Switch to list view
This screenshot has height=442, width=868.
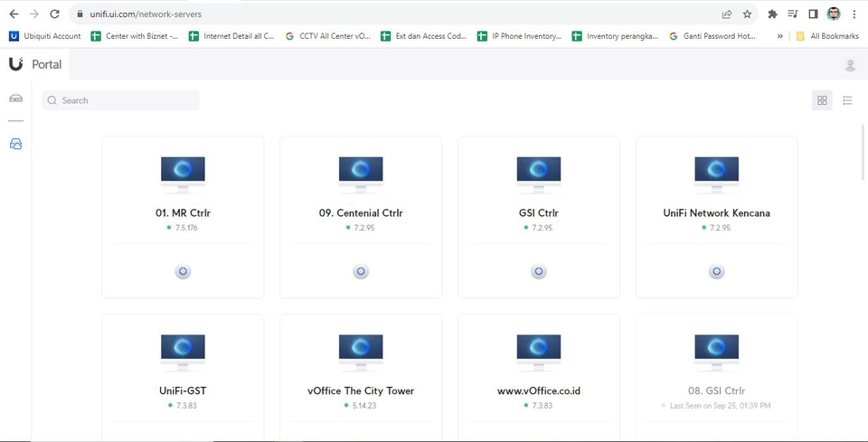[x=847, y=100]
